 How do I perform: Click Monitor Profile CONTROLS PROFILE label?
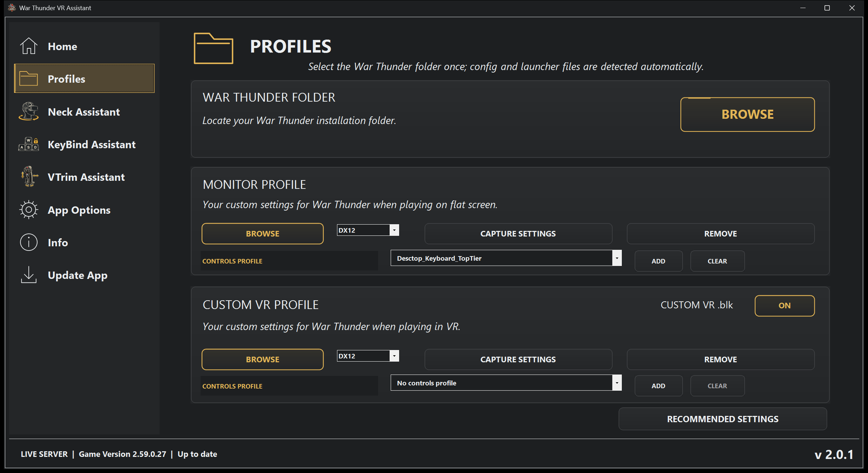[x=232, y=261]
